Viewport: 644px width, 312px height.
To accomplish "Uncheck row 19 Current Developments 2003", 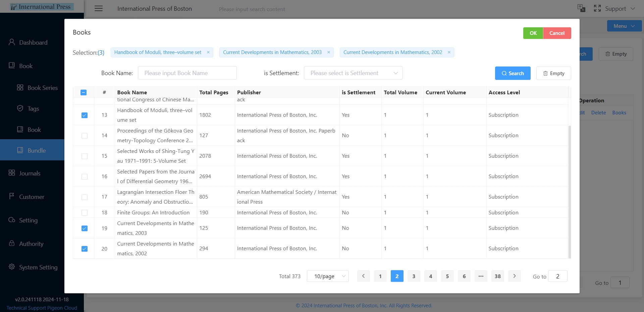I will (x=85, y=228).
